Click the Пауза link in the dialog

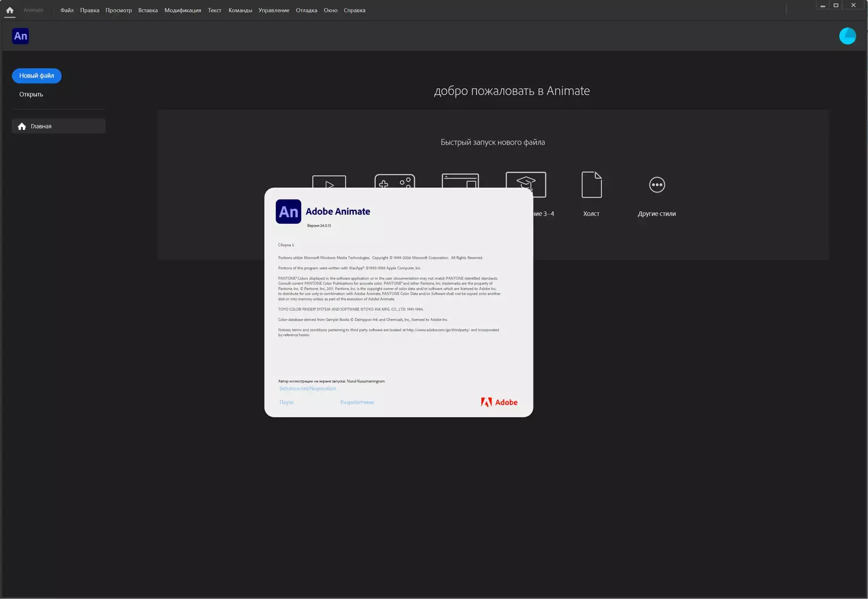click(286, 402)
